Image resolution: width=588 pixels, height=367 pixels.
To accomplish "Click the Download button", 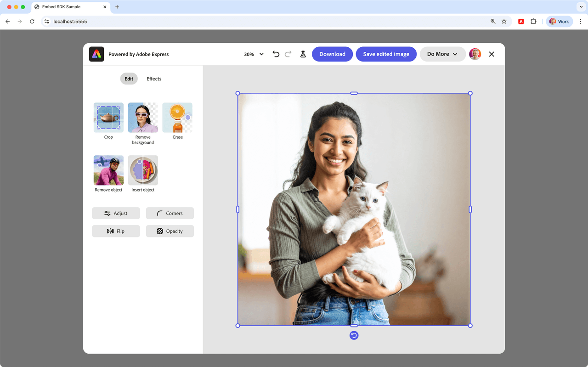I will [332, 54].
